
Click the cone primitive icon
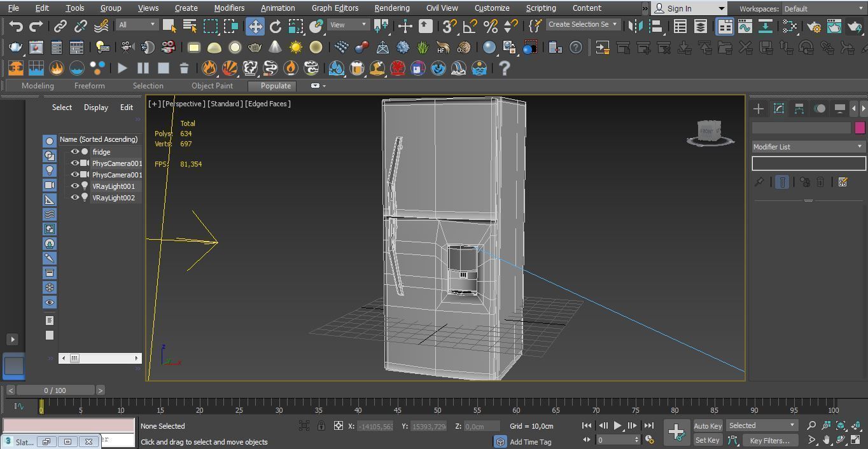click(275, 48)
